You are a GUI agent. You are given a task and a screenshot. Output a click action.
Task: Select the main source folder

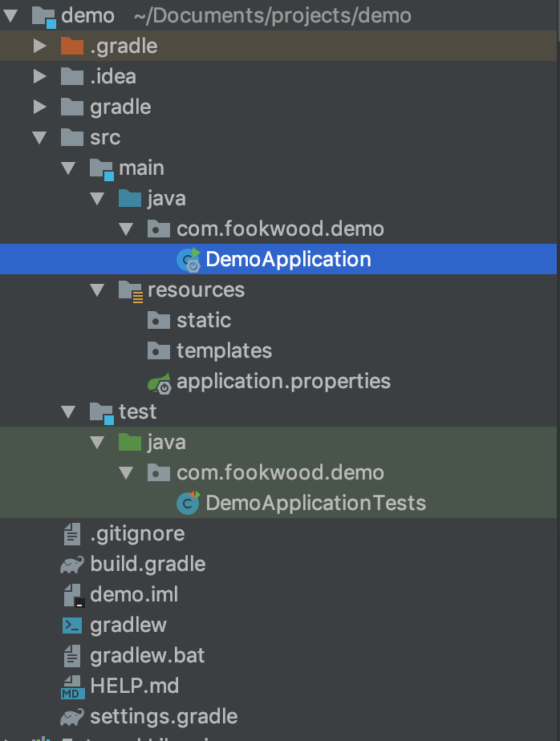click(141, 168)
